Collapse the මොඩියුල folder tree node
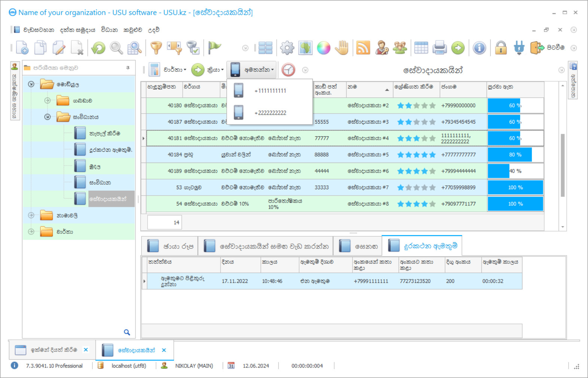This screenshot has height=378, width=588. coord(31,84)
